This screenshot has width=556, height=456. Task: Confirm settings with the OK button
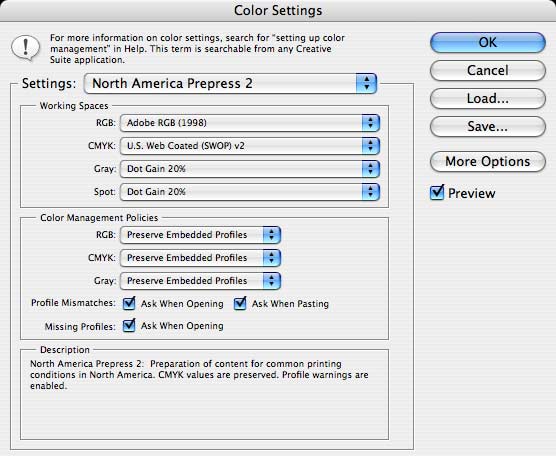[x=488, y=43]
